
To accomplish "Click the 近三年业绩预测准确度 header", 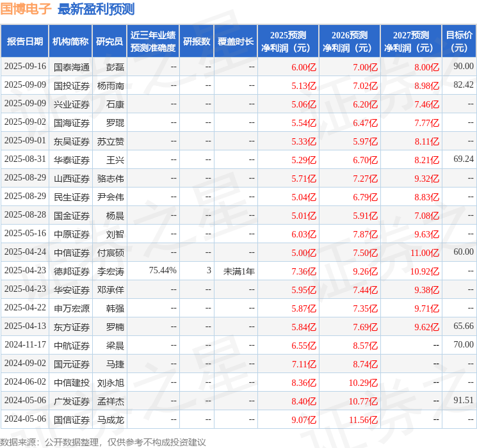I will tap(153, 42).
